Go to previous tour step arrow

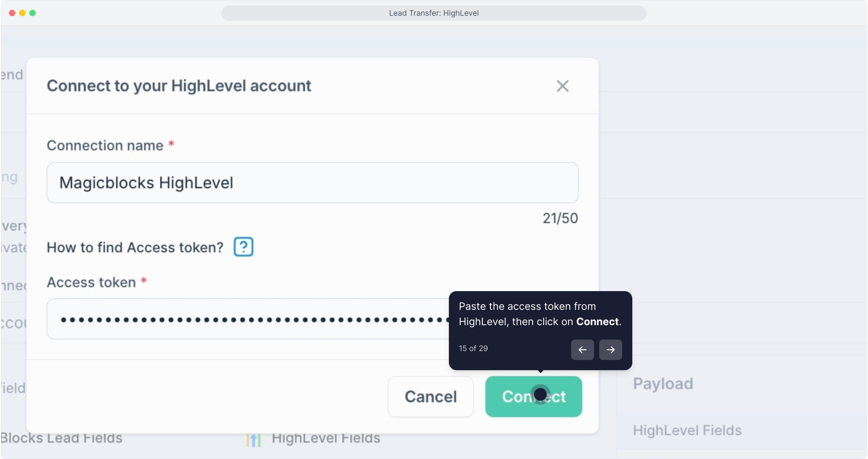582,350
